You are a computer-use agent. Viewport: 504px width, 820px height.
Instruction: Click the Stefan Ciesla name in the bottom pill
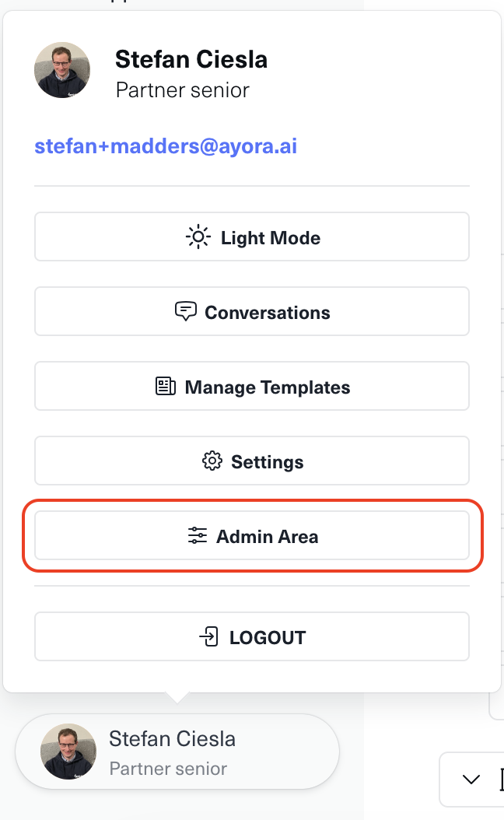tap(172, 738)
